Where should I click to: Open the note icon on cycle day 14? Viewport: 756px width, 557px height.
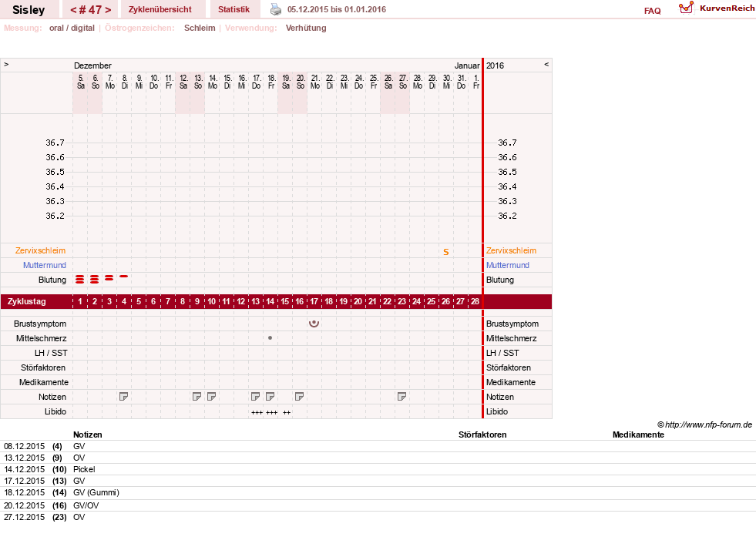tap(270, 397)
